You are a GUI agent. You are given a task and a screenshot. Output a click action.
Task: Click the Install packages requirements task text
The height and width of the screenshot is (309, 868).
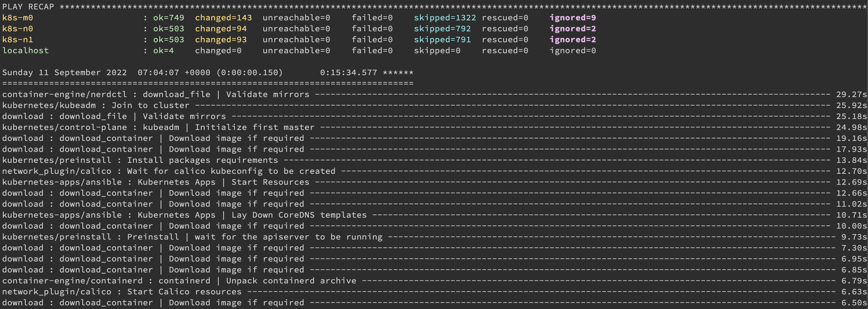point(202,160)
